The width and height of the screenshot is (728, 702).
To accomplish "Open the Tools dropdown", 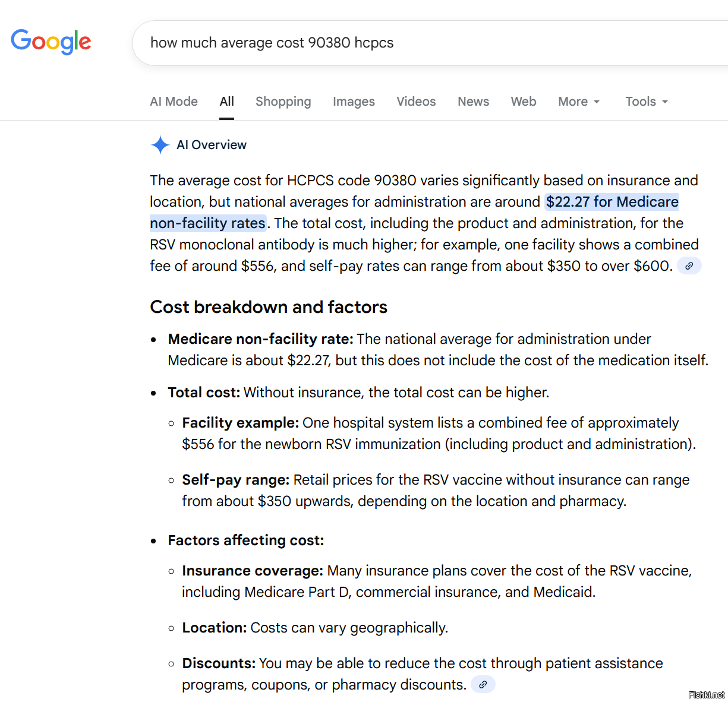I will pos(646,102).
